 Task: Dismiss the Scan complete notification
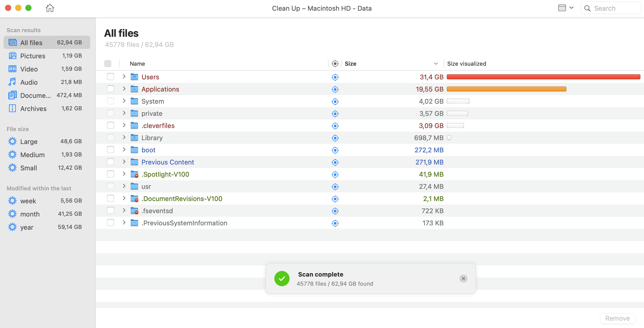(463, 278)
